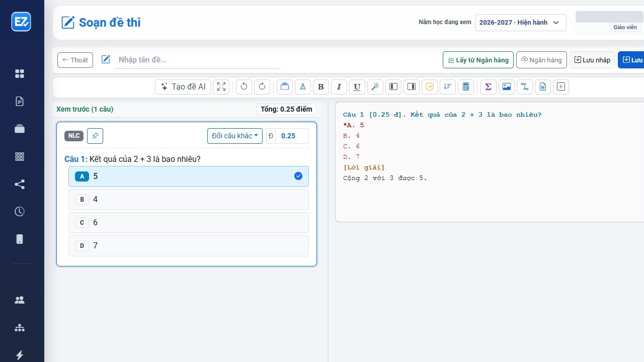Click 'Lấy từ Ngân hàng' button
The height and width of the screenshot is (362, 644).
click(478, 60)
